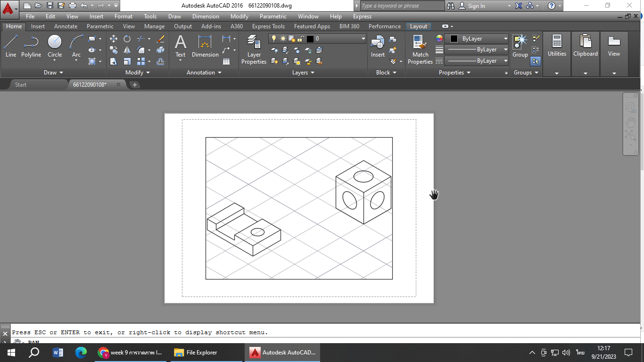Screen dimensions: 644x362
Task: Open the Help question mark button
Action: coord(552,6)
